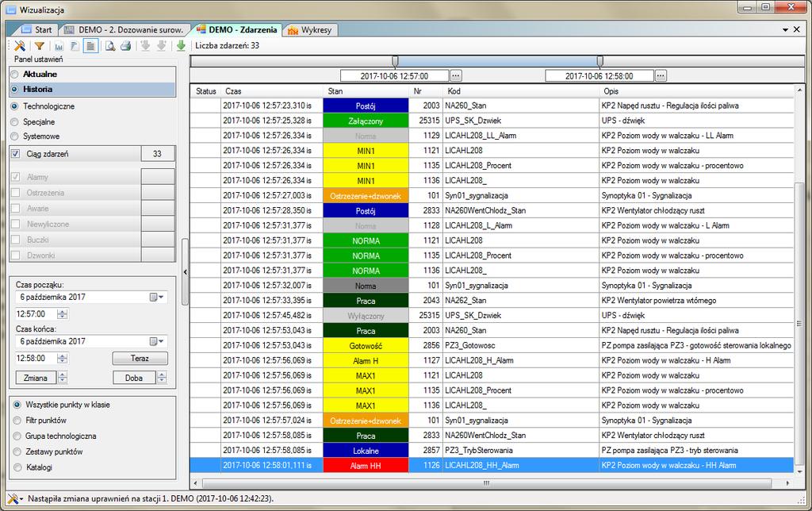Select the compact list view icon

click(x=75, y=45)
